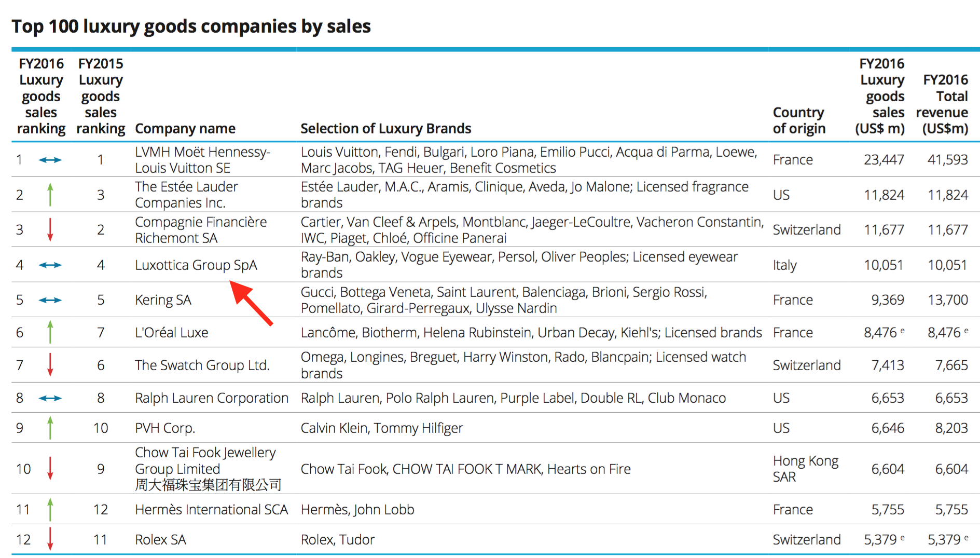Viewport: 980px width, 558px height.
Task: Select the Luxottica Group SpA company name
Action: click(x=196, y=265)
